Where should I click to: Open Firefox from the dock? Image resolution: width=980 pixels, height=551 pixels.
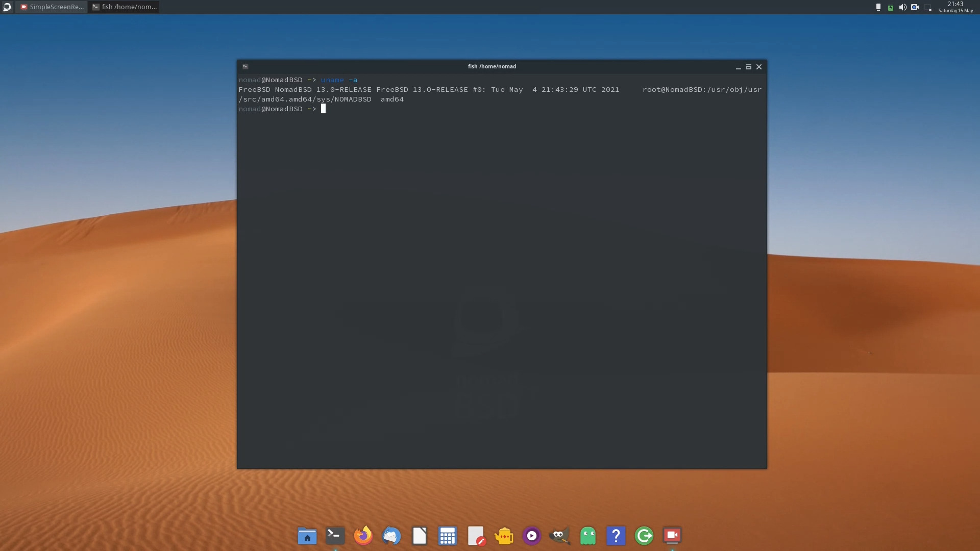[363, 536]
